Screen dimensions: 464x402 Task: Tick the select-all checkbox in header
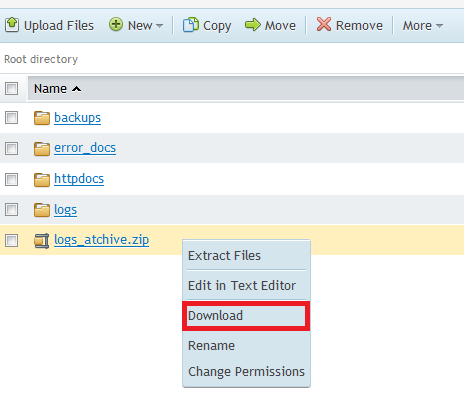pyautogui.click(x=12, y=89)
